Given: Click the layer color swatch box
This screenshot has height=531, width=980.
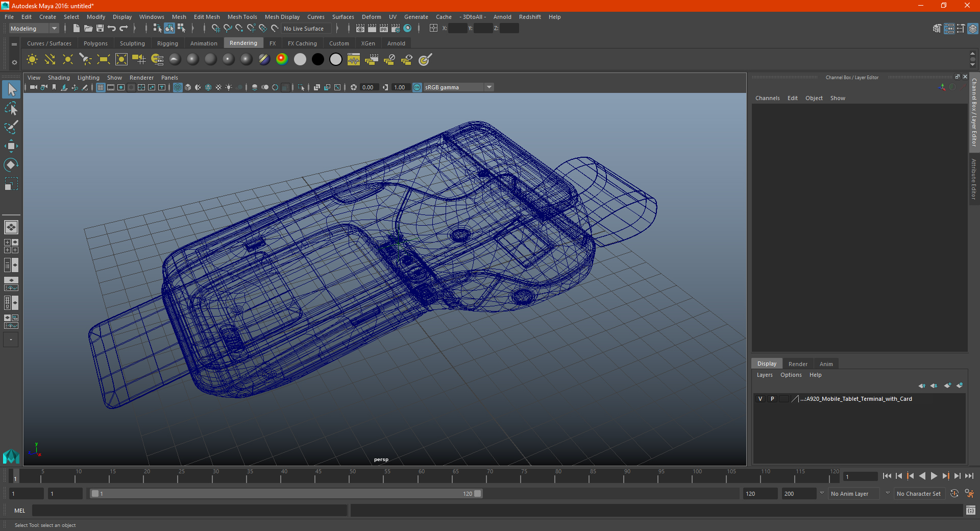Looking at the screenshot, I should point(784,399).
